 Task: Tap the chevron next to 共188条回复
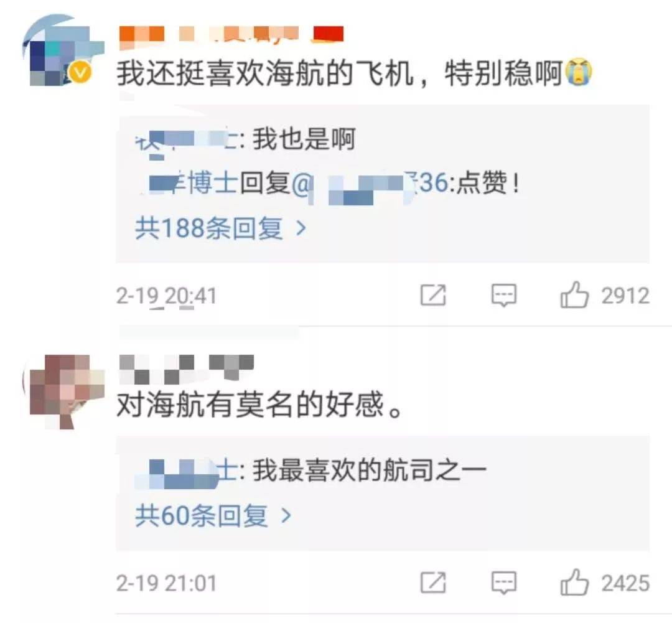click(x=301, y=228)
